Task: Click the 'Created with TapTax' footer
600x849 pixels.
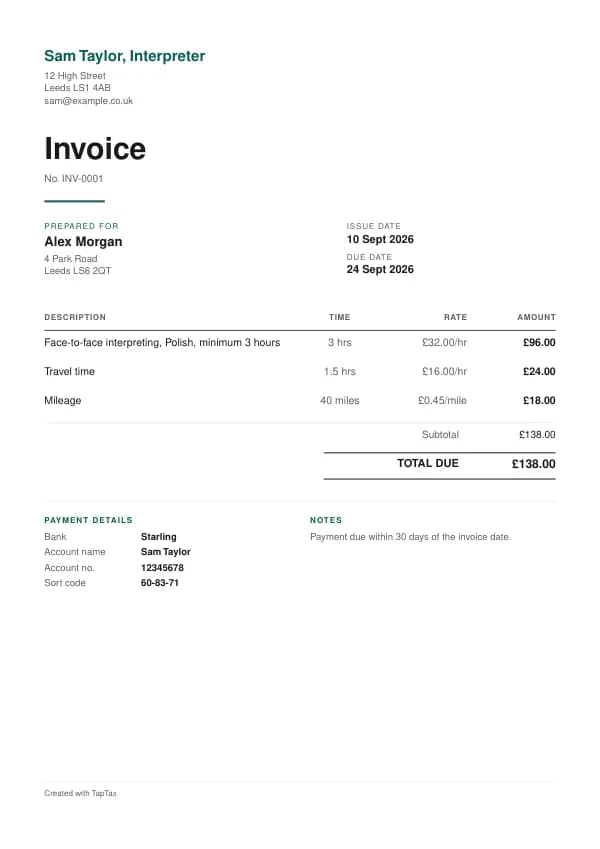Action: tap(80, 793)
